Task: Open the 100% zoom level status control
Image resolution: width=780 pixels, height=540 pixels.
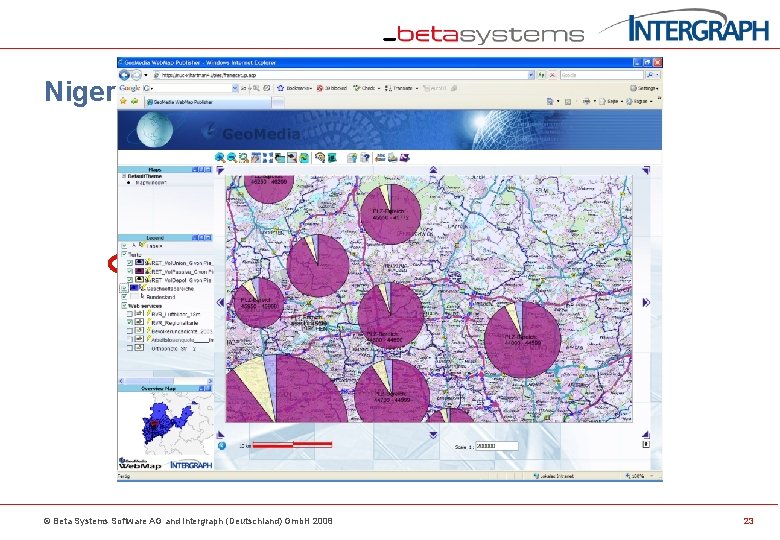Action: pos(639,476)
